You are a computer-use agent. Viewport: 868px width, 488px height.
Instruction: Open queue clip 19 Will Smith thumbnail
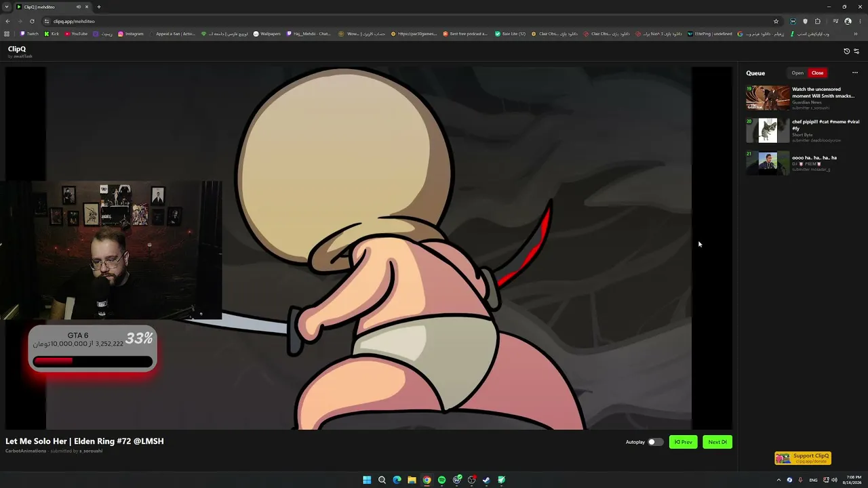pos(768,98)
